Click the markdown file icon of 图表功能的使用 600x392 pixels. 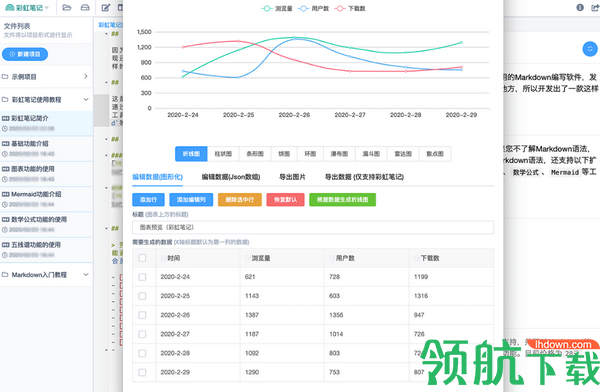[x=5, y=169]
